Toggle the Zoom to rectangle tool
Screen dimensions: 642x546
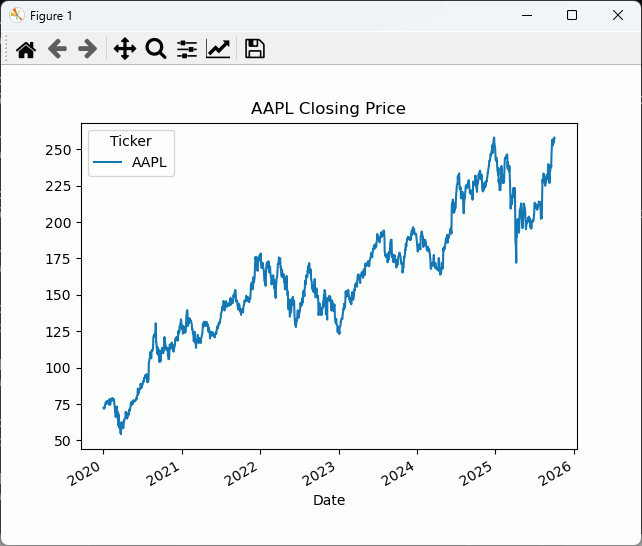point(155,49)
